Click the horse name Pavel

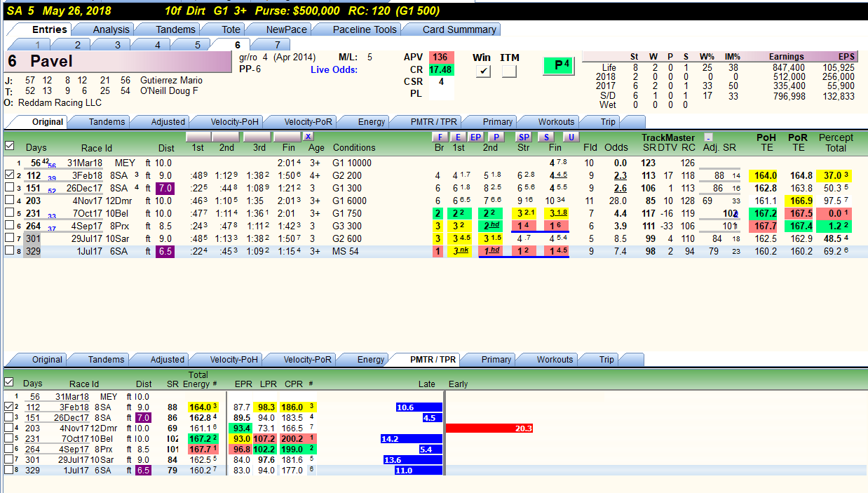[51, 62]
